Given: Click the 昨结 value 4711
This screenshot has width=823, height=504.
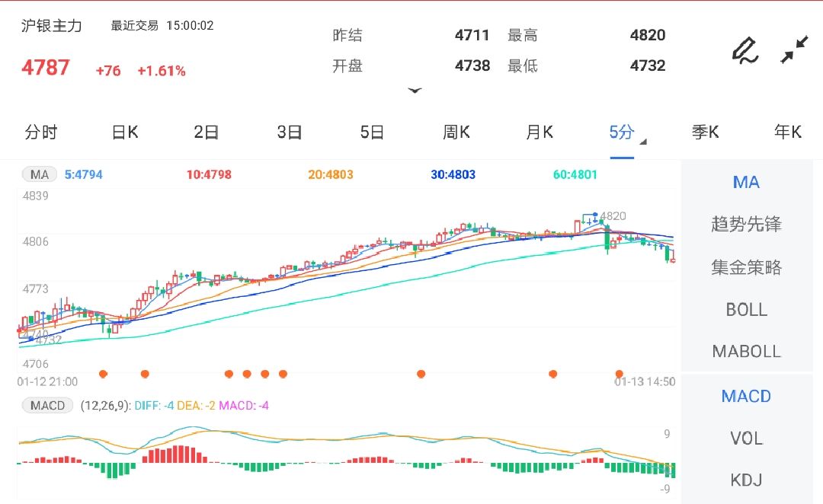Looking at the screenshot, I should [472, 35].
